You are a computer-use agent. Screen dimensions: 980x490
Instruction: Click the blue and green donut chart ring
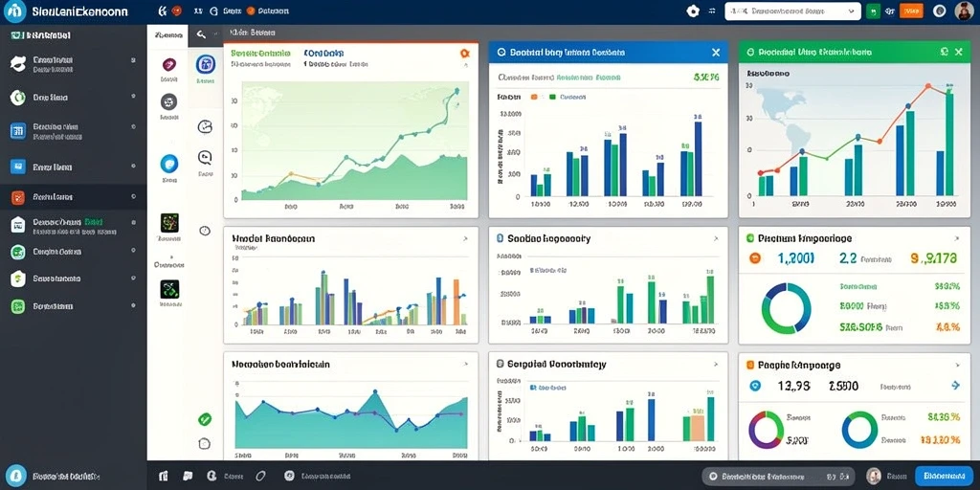click(786, 308)
